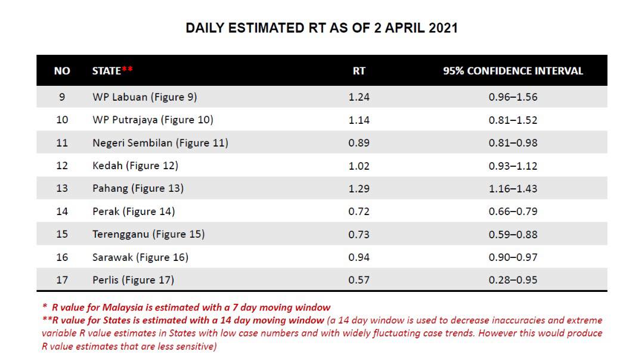Select the Perak (Figure 14) entry
The width and height of the screenshot is (644, 361).
click(134, 211)
